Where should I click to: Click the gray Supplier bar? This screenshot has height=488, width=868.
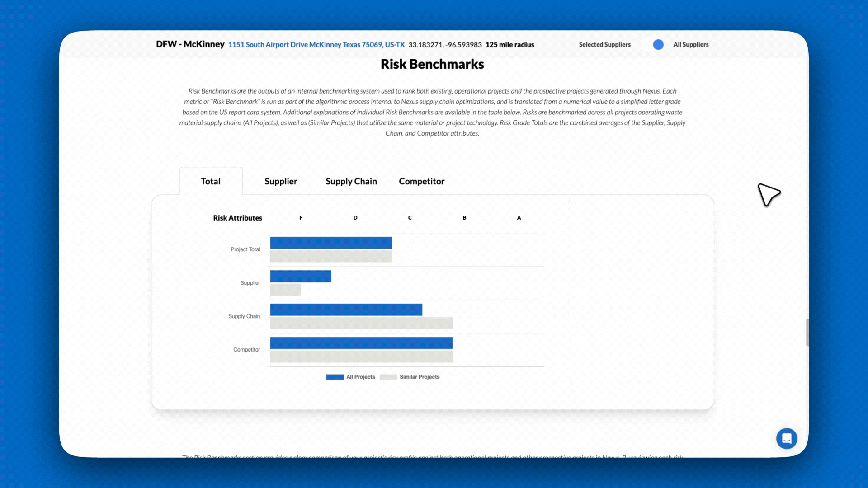click(x=285, y=290)
